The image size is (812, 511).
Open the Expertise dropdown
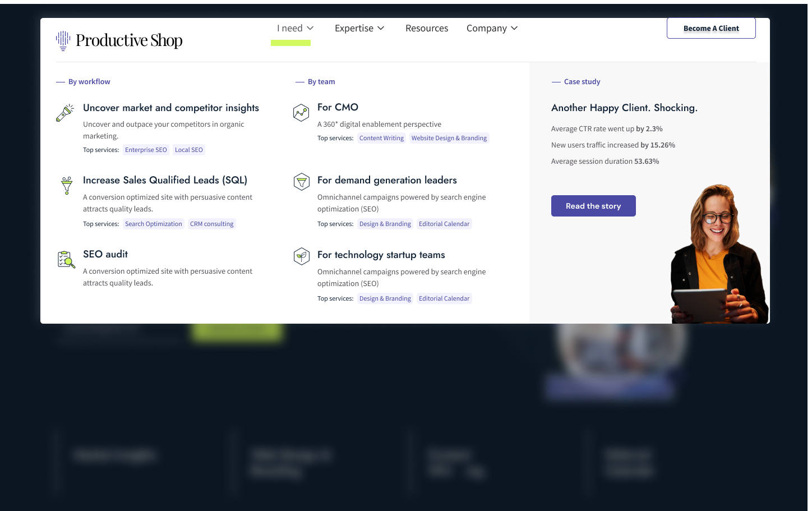coord(359,27)
